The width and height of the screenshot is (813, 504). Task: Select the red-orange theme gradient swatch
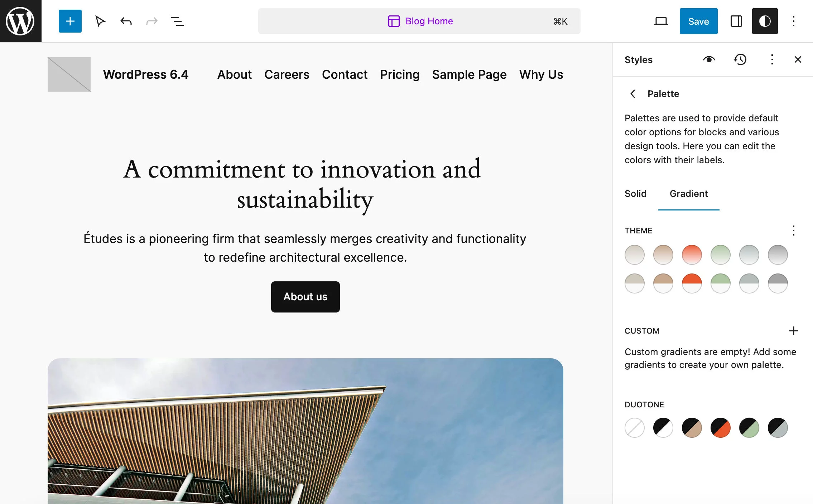[x=692, y=255]
